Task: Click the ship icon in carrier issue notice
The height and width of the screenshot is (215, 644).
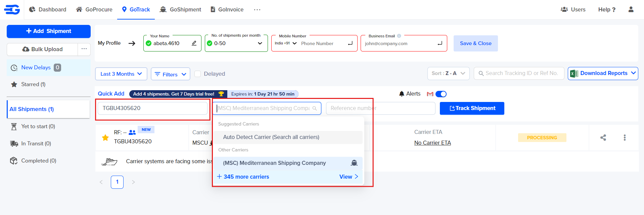Action: (x=109, y=162)
